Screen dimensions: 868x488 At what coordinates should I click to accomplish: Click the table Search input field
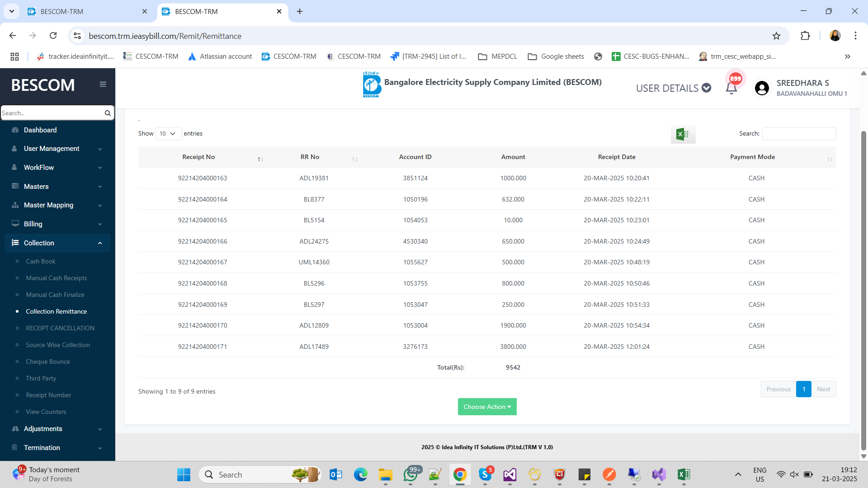799,133
